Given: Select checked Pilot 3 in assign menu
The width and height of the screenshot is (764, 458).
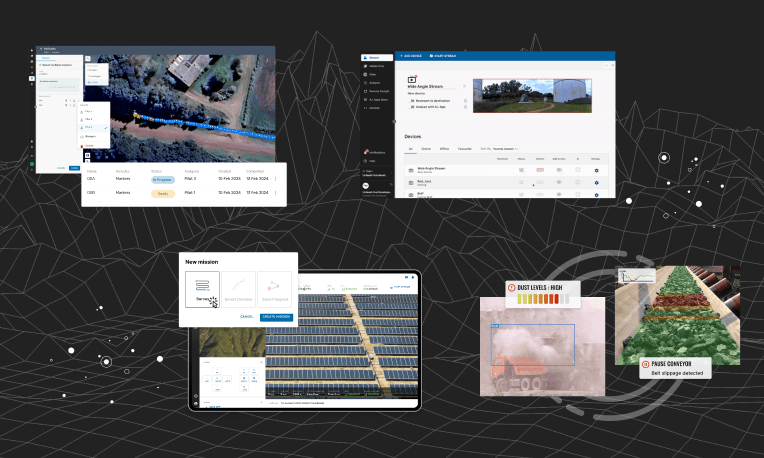Looking at the screenshot, I should click(94, 128).
